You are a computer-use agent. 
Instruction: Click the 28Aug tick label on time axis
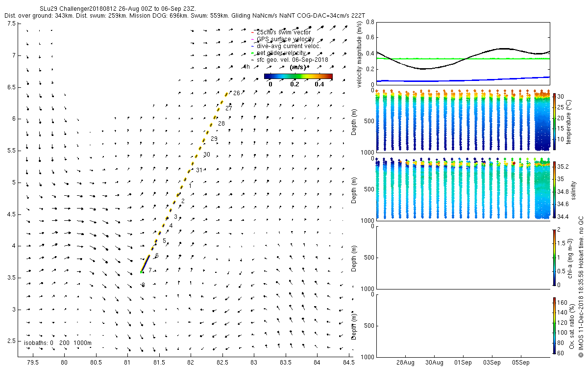(406, 363)
